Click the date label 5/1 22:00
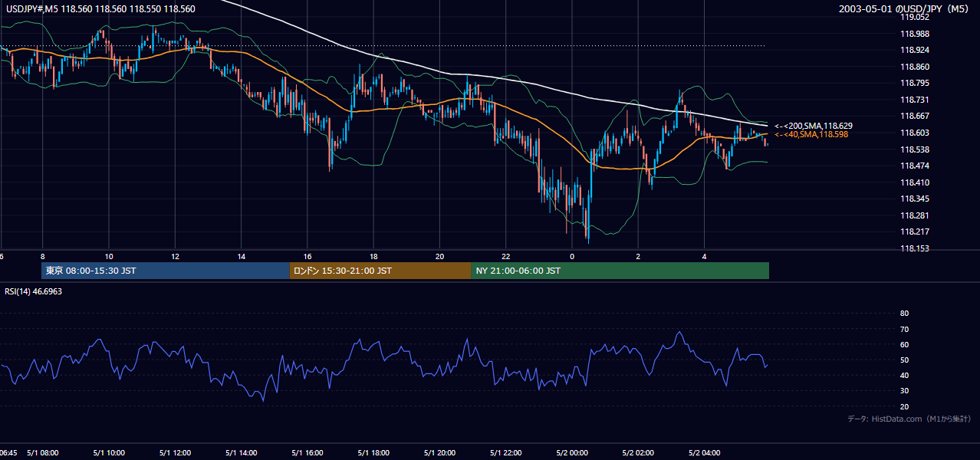980x460 pixels. (506, 452)
